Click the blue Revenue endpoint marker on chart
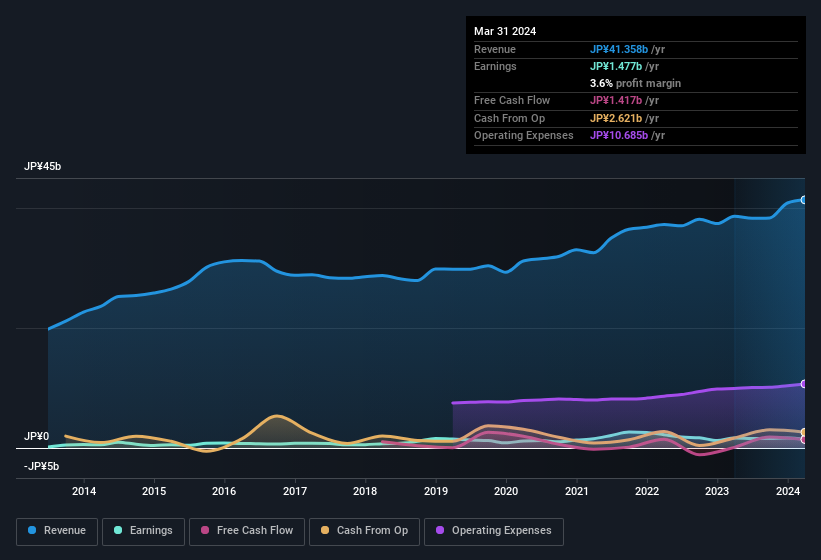This screenshot has width=821, height=560. [804, 200]
